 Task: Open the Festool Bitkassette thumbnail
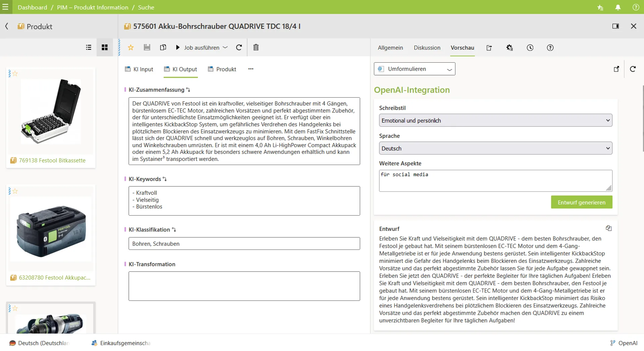point(51,112)
